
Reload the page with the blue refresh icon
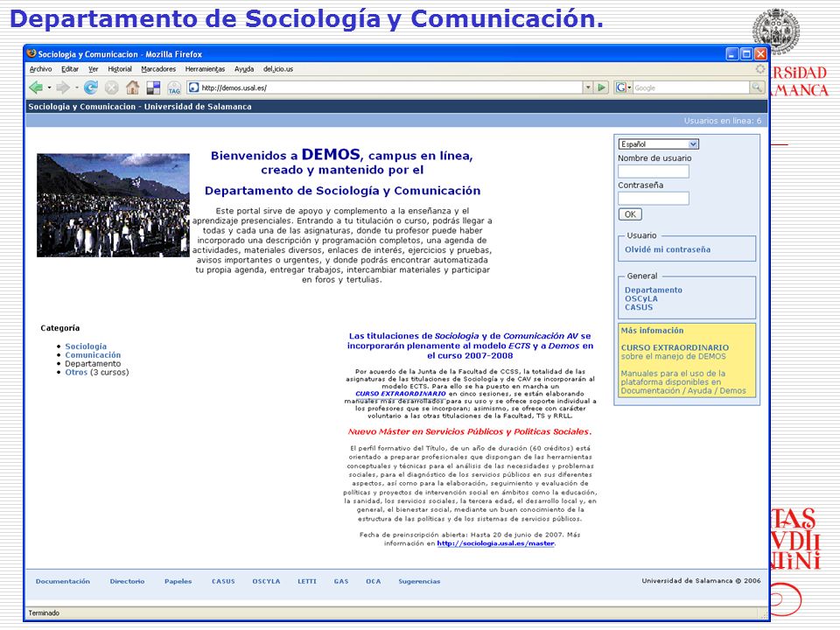(x=90, y=87)
